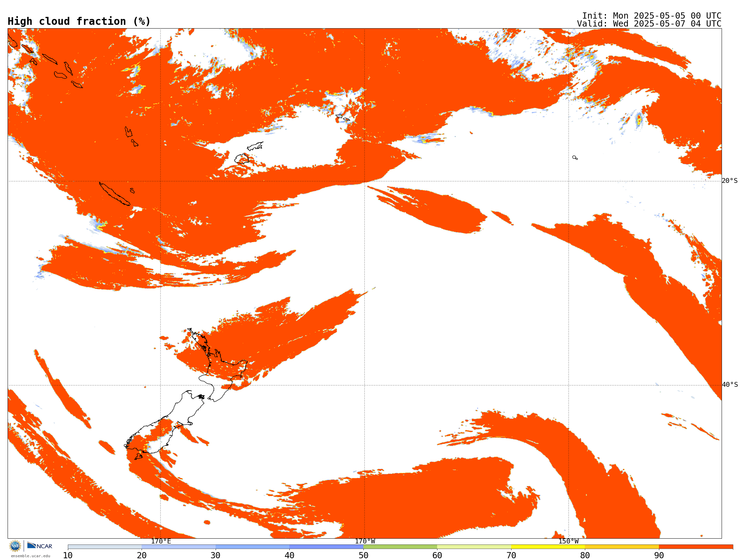744x560 pixels.
Task: Click the 'High cloud fraction (%)' title
Action: click(79, 21)
